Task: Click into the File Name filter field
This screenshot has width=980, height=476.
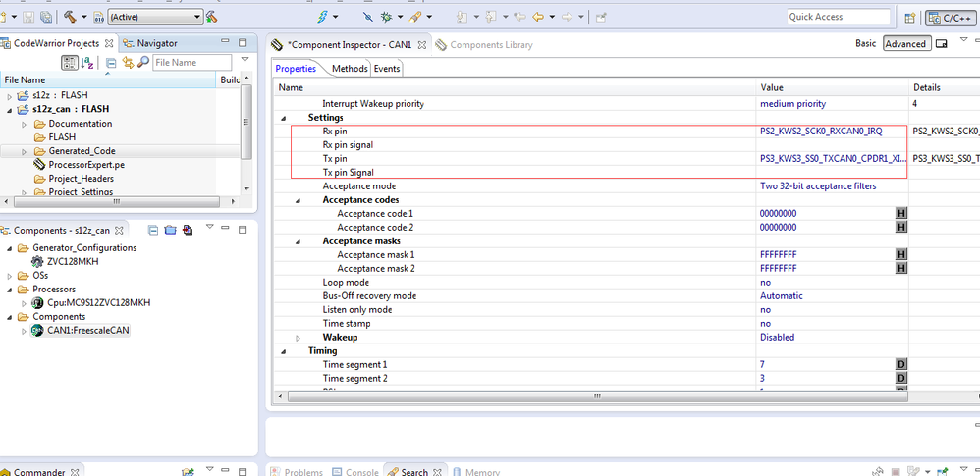Action: 191,63
